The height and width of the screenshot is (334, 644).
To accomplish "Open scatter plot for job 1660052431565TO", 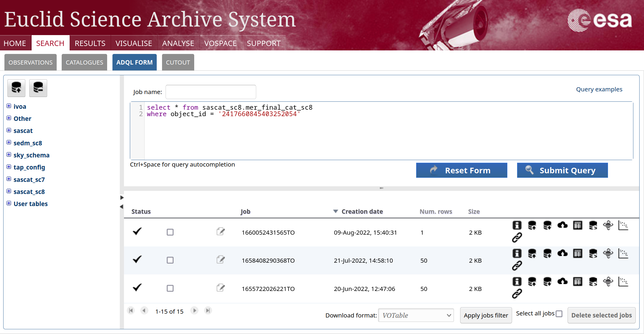I will tap(623, 225).
